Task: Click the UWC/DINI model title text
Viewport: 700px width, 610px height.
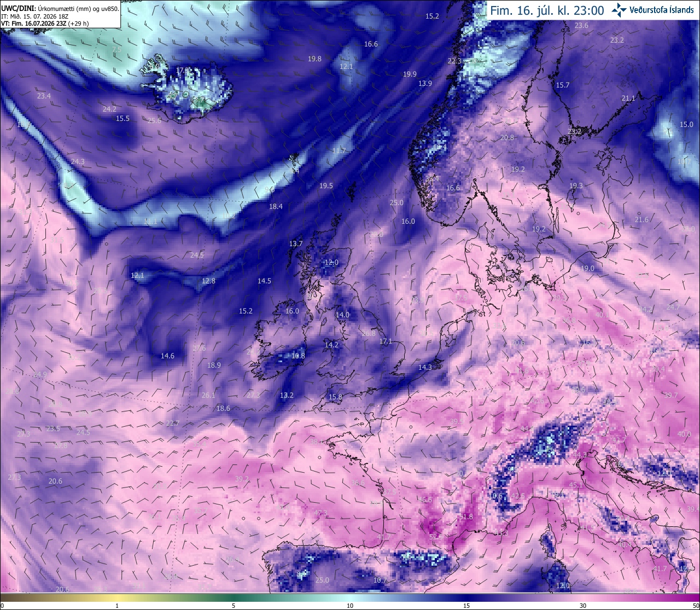Action: pyautogui.click(x=18, y=9)
